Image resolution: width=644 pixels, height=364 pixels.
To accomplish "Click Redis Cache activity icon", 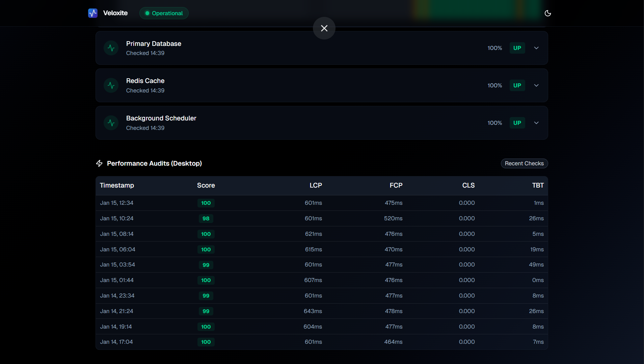I will (111, 86).
